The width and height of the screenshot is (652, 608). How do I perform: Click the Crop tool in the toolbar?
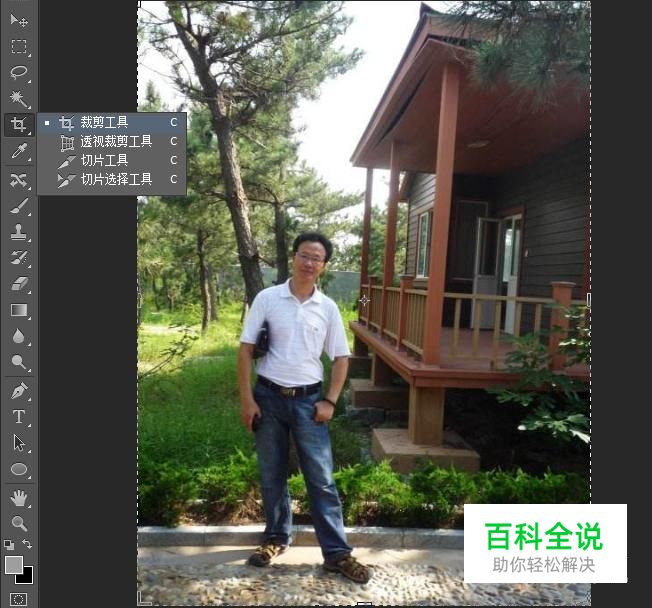pyautogui.click(x=19, y=124)
